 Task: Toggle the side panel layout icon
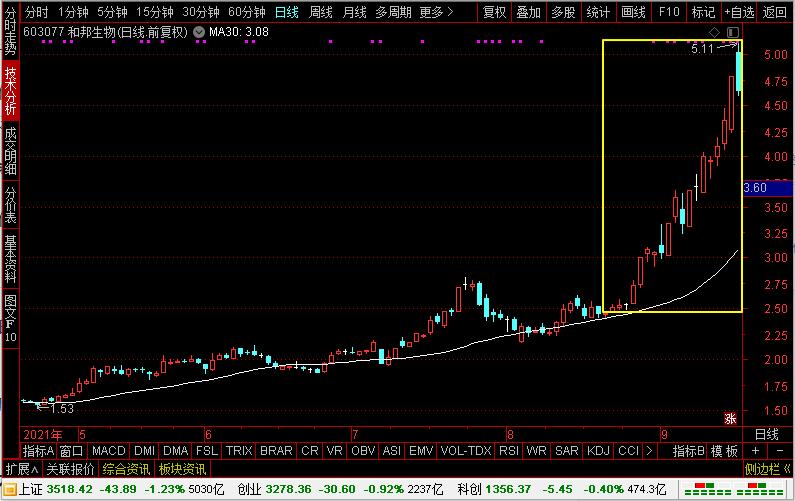[733, 32]
